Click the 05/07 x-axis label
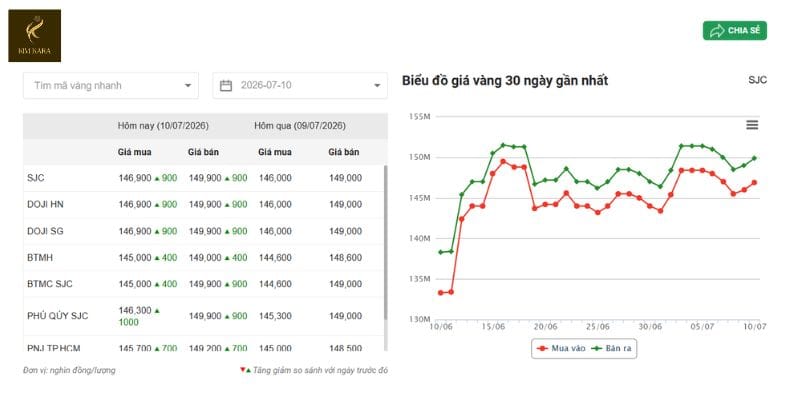 pyautogui.click(x=702, y=326)
